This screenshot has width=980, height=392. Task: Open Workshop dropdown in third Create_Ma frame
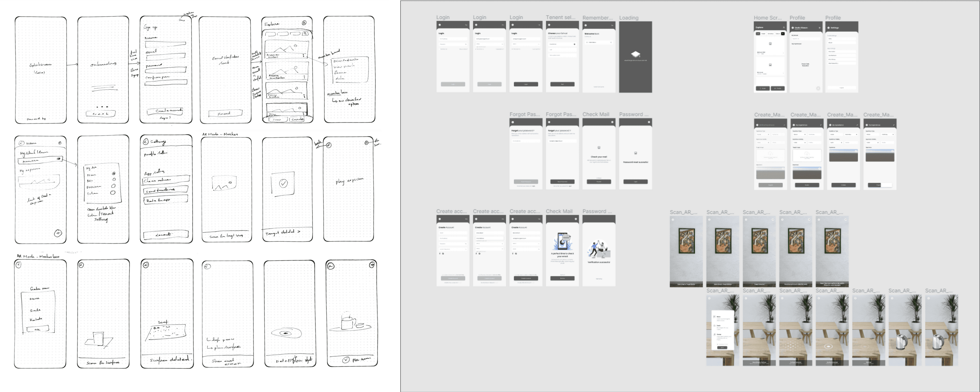click(x=851, y=134)
